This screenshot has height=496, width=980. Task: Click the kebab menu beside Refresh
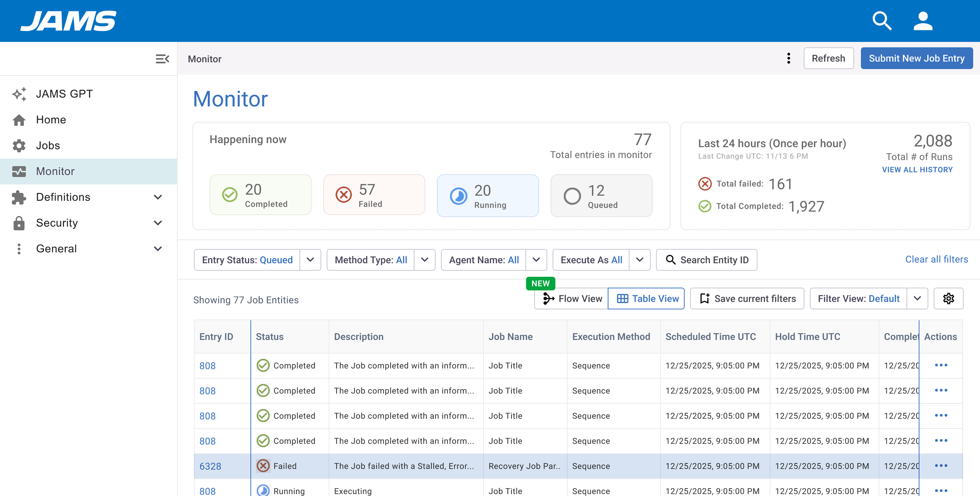(x=788, y=58)
